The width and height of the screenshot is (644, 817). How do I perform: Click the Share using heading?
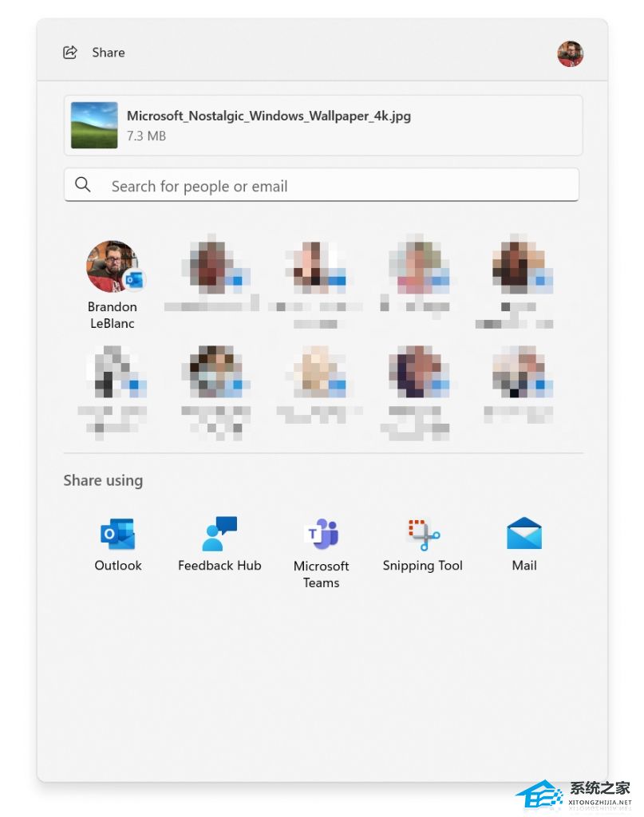pyautogui.click(x=103, y=480)
